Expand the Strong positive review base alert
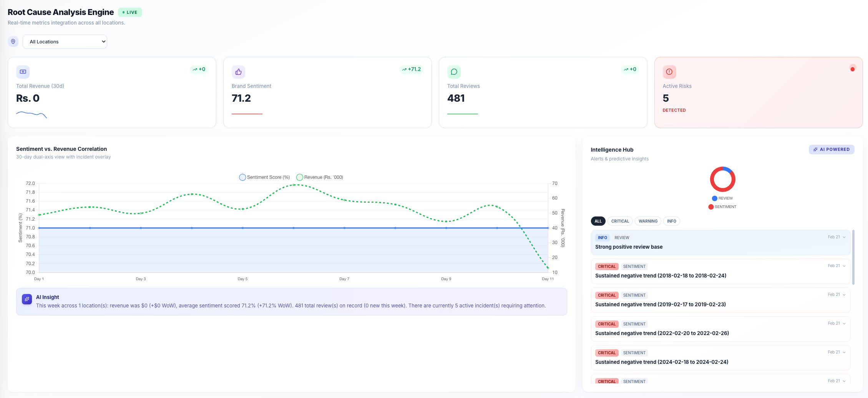 (x=844, y=237)
